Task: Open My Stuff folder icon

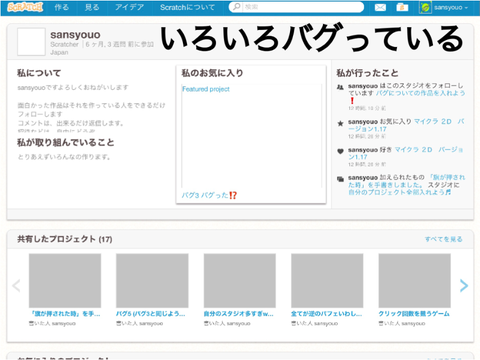Action: pos(402,7)
